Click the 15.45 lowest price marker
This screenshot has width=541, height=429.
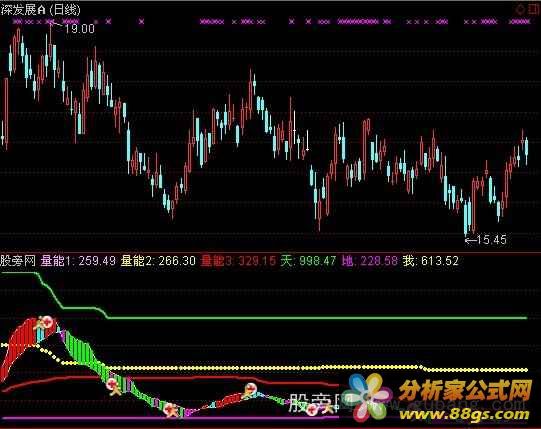click(486, 240)
